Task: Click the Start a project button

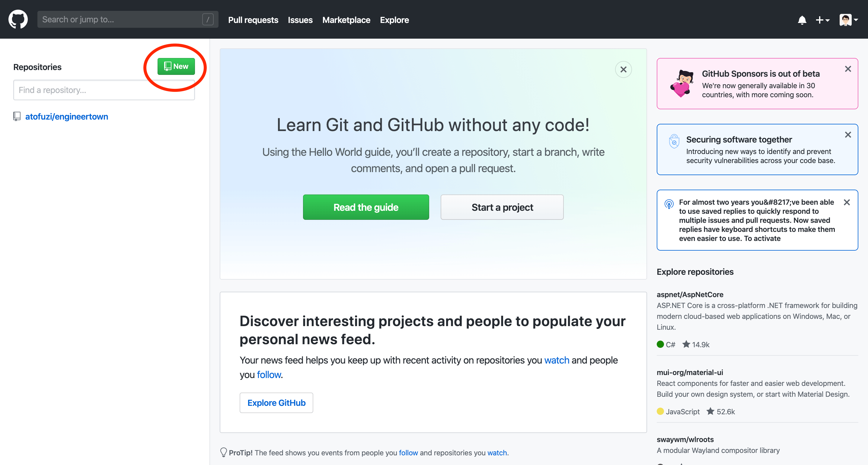Action: pos(502,207)
